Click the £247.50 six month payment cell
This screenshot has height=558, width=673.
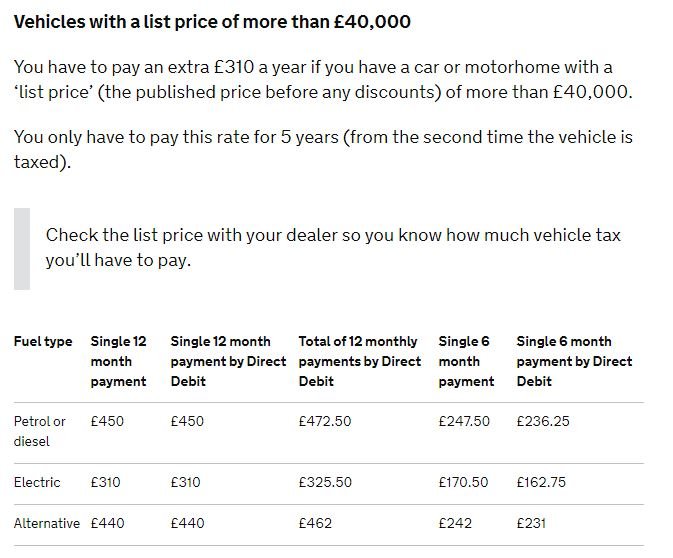pos(464,422)
